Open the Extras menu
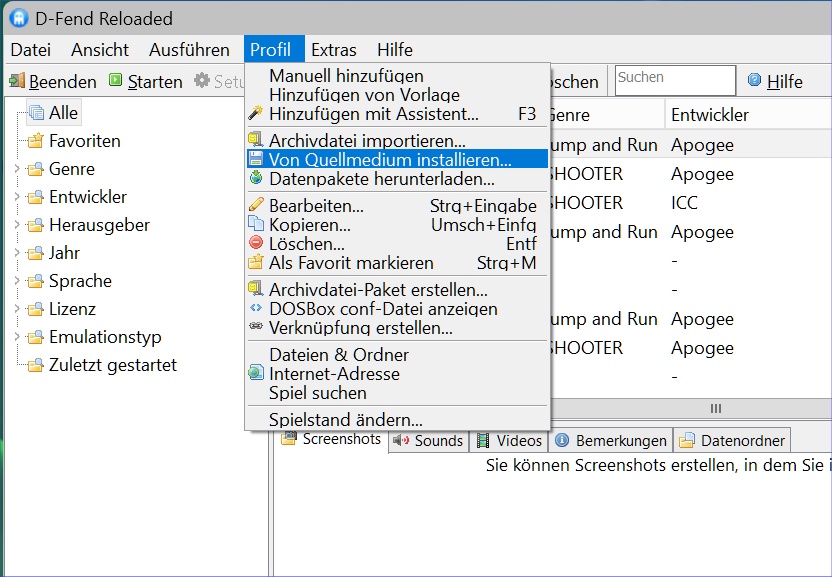Viewport: 832px width, 577px height. (334, 49)
